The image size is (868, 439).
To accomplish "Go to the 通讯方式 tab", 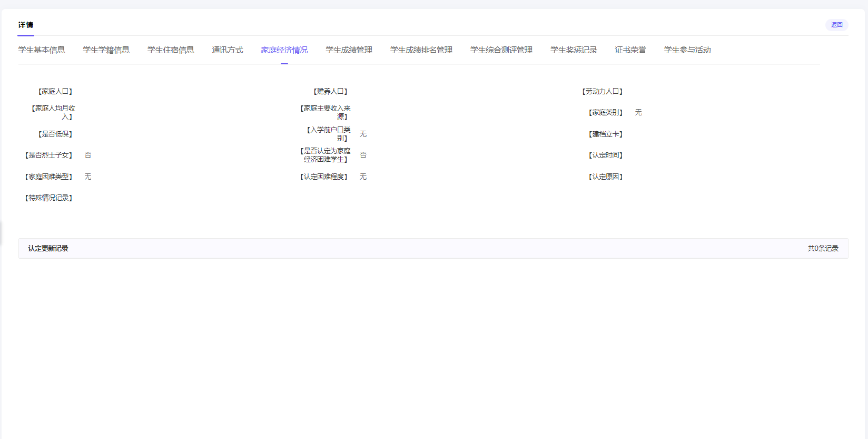I will [228, 50].
